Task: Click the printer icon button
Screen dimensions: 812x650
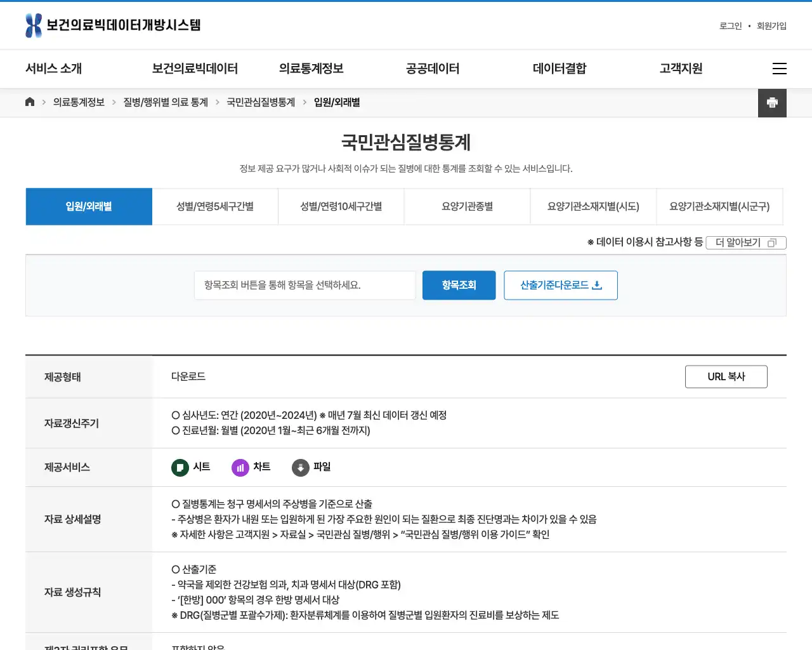Action: [772, 103]
